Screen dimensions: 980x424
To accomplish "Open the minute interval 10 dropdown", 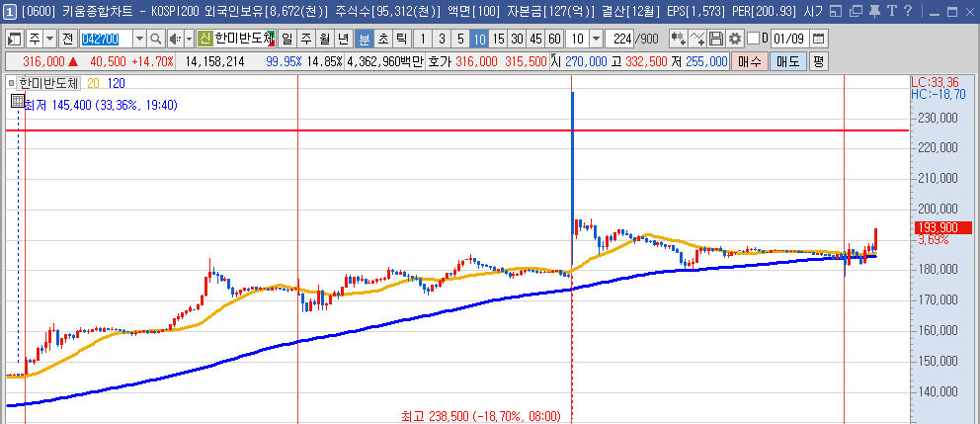I will click(596, 39).
